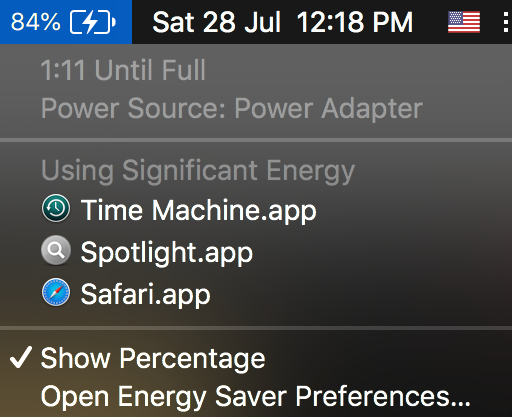Image resolution: width=512 pixels, height=417 pixels.
Task: Click the Using Significant Energy header
Action: tap(198, 170)
